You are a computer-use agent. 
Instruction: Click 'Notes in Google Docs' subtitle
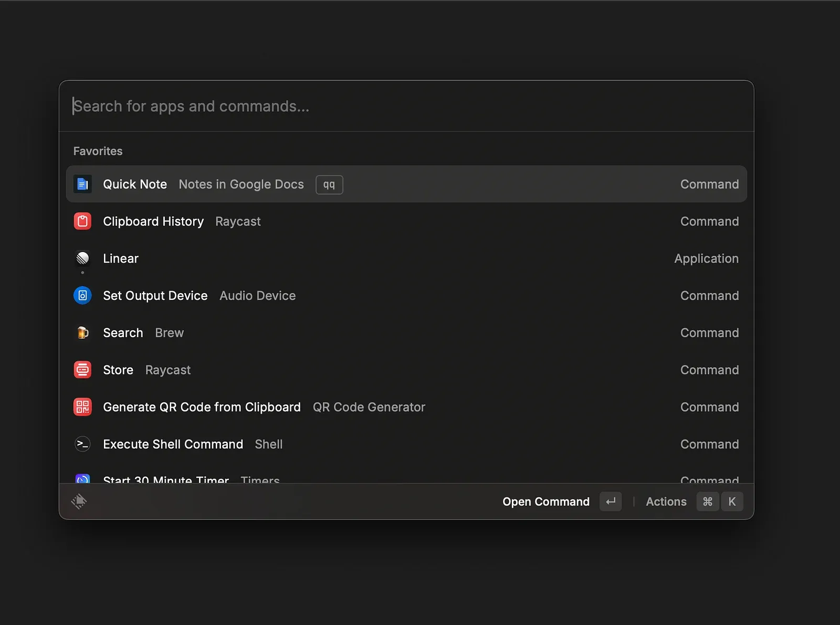241,184
